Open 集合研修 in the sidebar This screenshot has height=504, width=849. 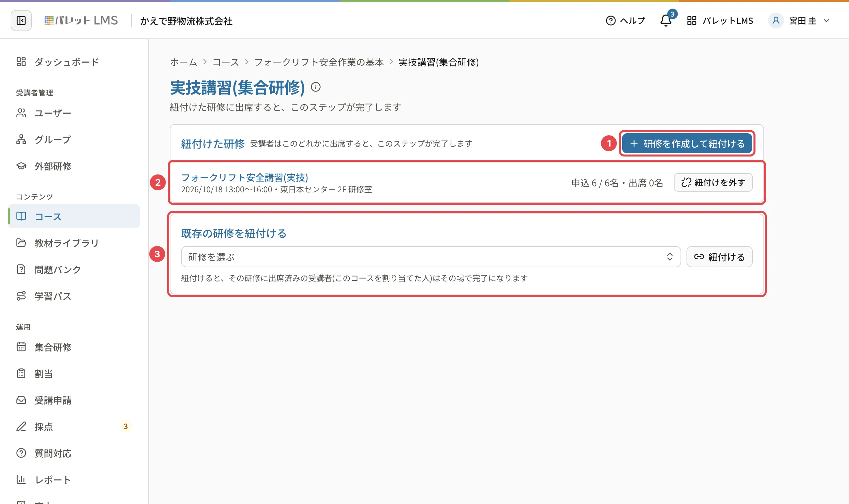click(x=74, y=347)
